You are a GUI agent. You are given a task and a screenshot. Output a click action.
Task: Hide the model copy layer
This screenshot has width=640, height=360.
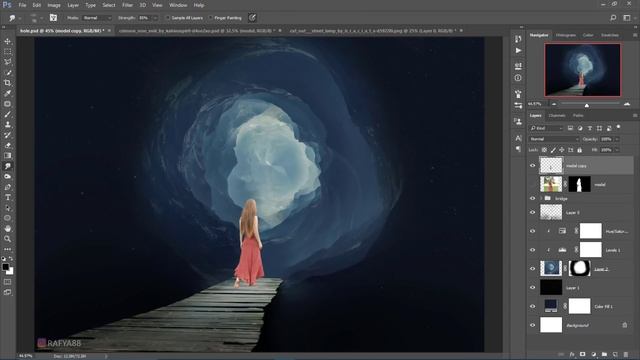[532, 166]
